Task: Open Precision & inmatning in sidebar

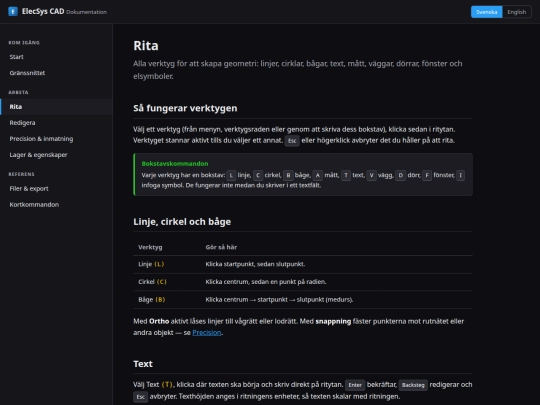Action: tap(56, 139)
